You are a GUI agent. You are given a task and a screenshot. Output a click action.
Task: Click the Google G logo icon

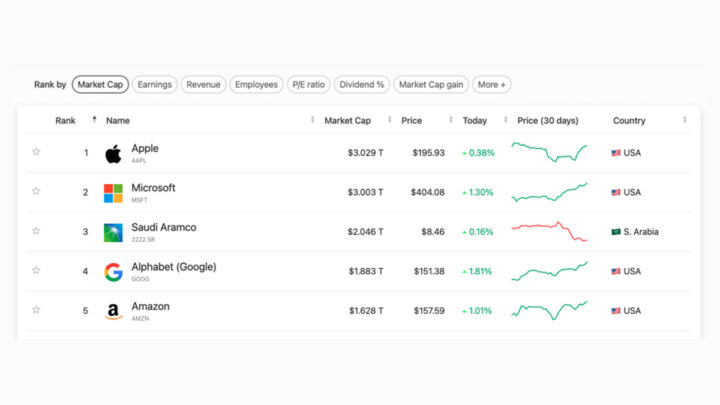click(113, 272)
